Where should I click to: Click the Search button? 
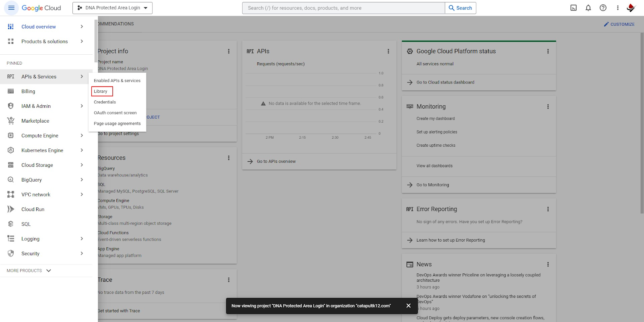coord(460,8)
